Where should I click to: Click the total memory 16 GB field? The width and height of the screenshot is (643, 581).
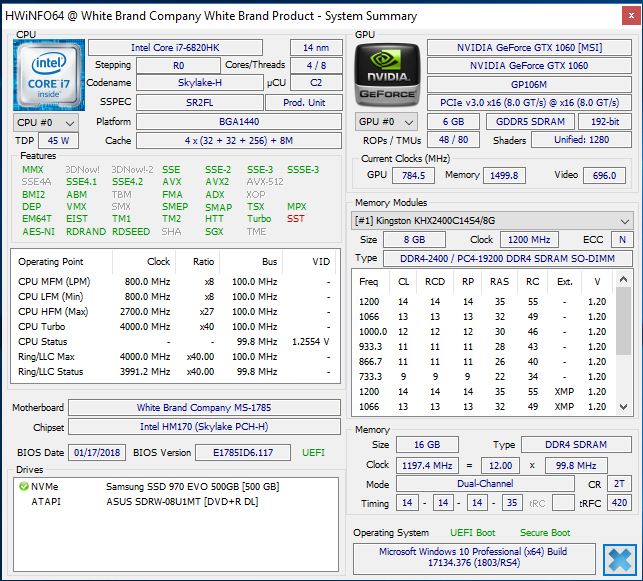tap(427, 445)
